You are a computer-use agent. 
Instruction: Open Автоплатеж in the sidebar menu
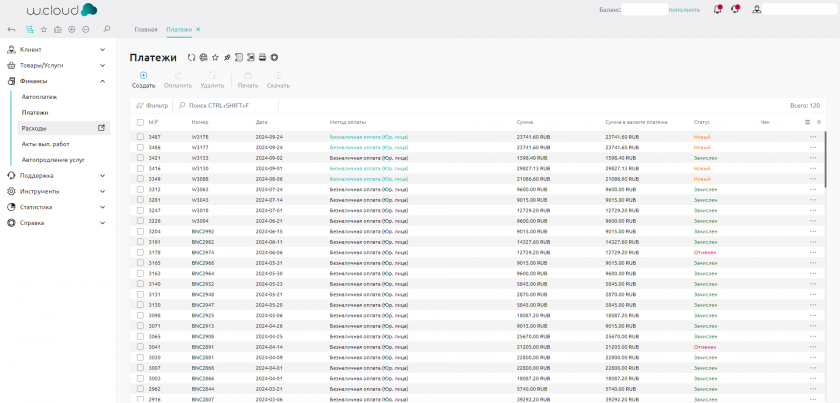click(x=40, y=97)
